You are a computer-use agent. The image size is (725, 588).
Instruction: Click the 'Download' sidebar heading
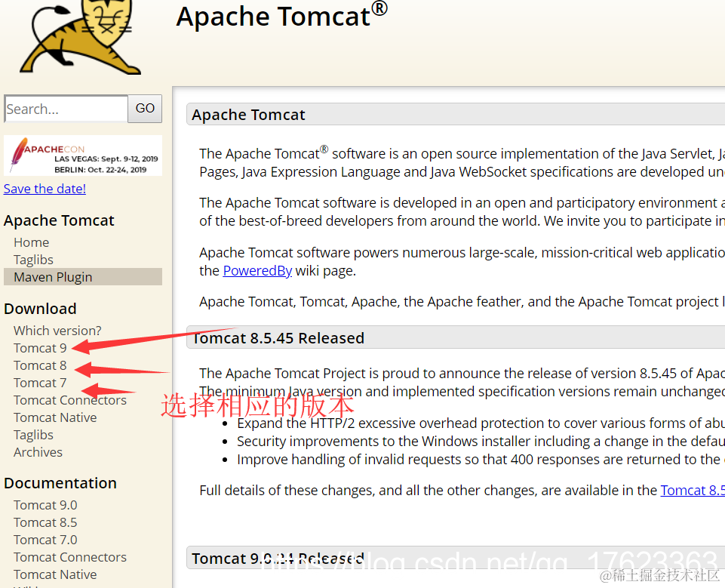[x=40, y=309]
